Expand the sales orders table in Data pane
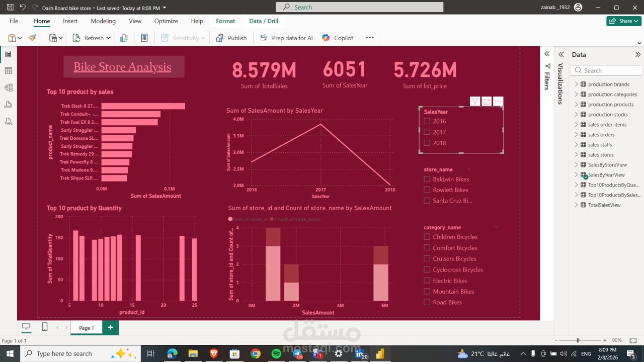Image resolution: width=644 pixels, height=362 pixels. [x=576, y=134]
